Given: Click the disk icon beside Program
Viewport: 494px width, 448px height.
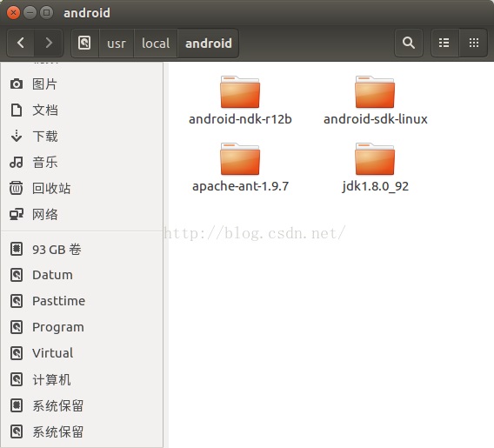Looking at the screenshot, I should 17,327.
